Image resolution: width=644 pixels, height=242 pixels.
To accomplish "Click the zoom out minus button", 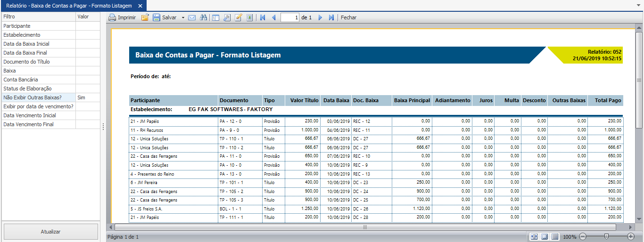I will (x=583, y=236).
